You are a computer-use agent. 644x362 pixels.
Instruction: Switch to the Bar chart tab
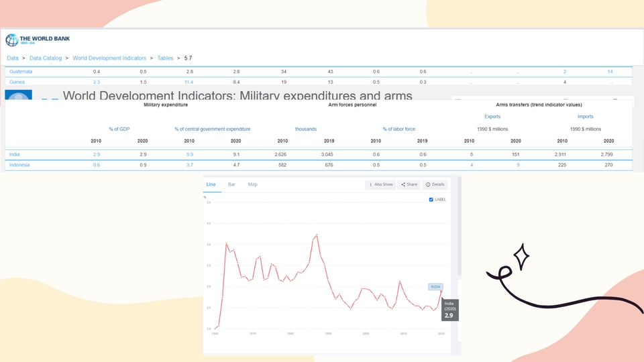[x=231, y=185]
